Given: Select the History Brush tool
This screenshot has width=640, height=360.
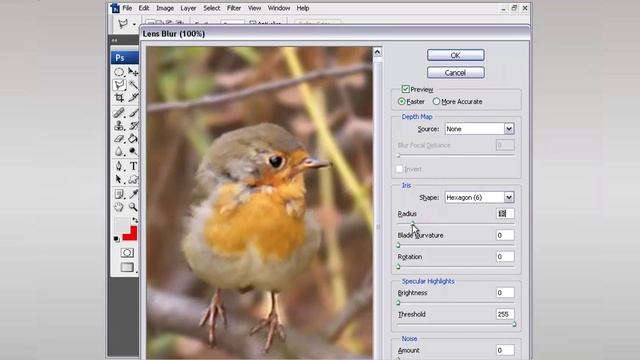Looking at the screenshot, I should point(133,126).
